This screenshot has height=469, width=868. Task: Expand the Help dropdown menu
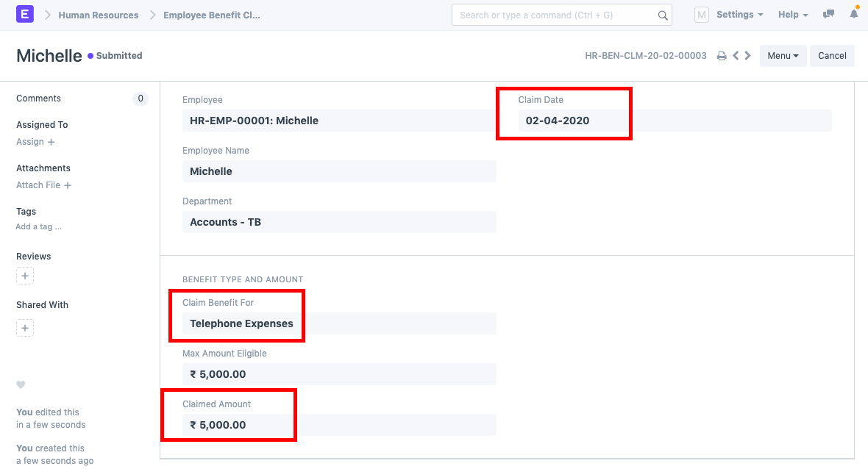792,15
